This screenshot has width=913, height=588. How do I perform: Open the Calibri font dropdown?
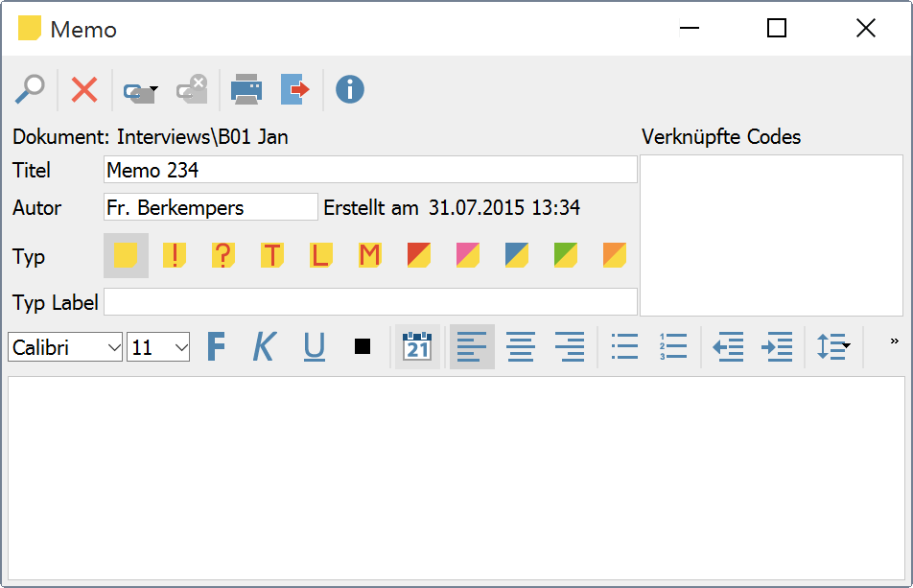pos(65,347)
